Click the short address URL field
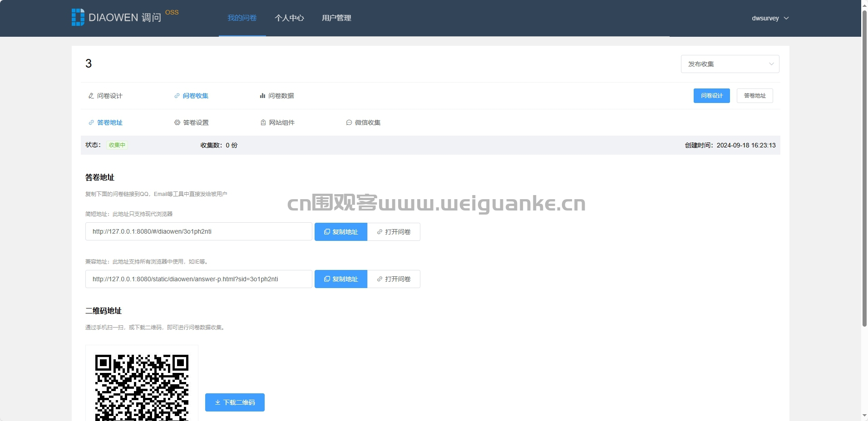Screen dimensions: 868x421 [x=199, y=231]
